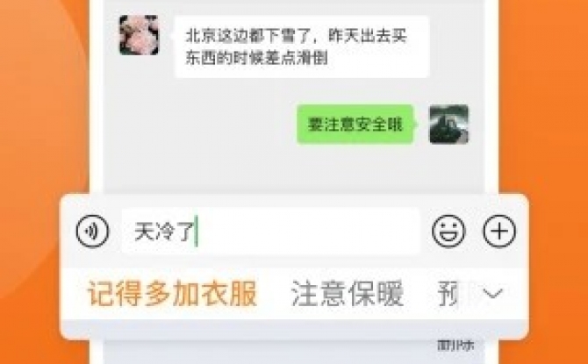Screen dimensions: 588x364
Task: Open the plus attachments menu icon
Action: click(x=499, y=231)
